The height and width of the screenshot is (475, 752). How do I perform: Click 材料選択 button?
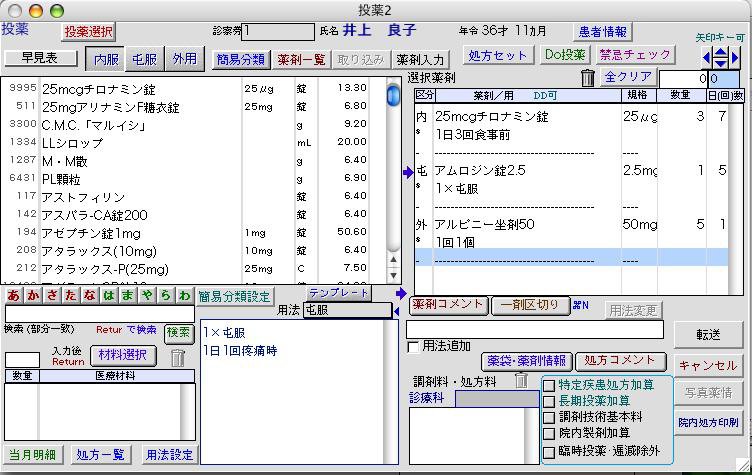click(x=123, y=355)
